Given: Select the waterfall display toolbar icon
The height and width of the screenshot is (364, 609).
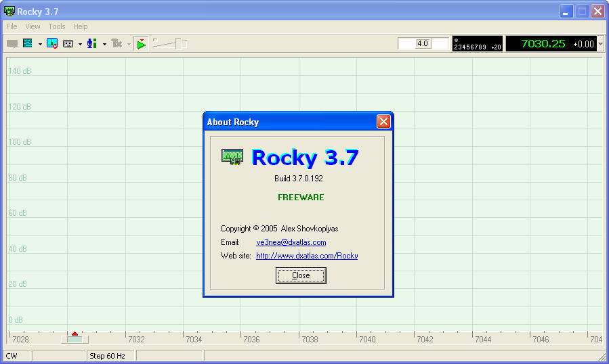Looking at the screenshot, I should (28, 43).
